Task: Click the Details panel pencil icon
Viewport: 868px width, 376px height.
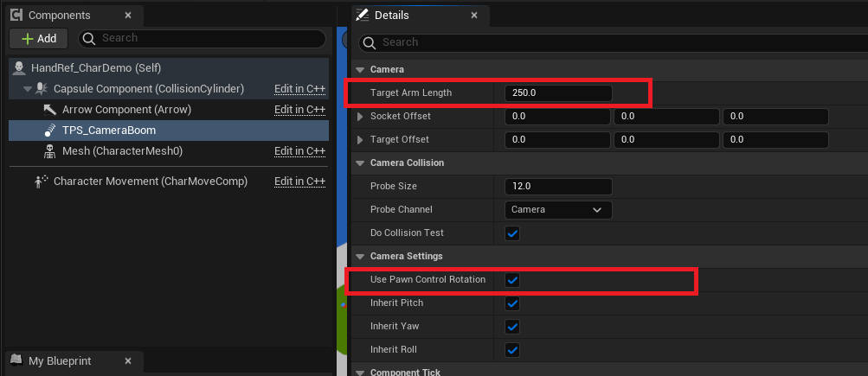Action: 363,16
